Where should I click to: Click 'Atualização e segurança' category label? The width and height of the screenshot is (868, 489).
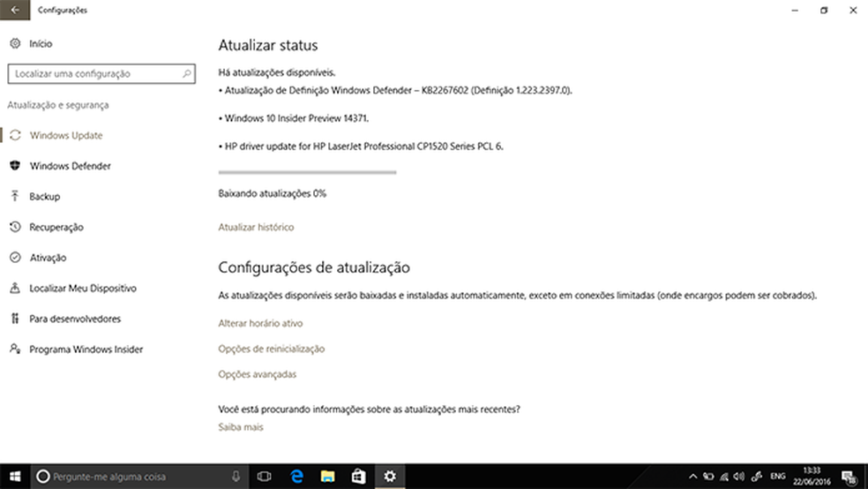tap(57, 105)
